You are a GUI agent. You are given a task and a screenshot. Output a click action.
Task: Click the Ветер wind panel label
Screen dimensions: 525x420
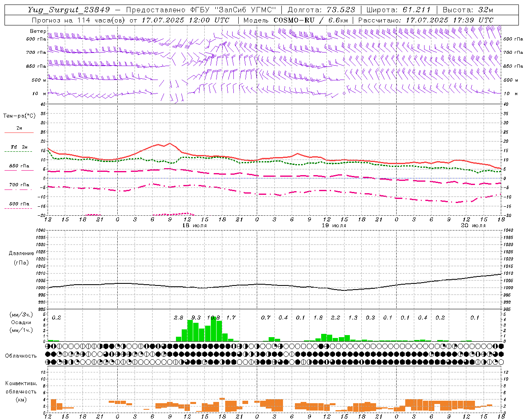click(x=38, y=31)
